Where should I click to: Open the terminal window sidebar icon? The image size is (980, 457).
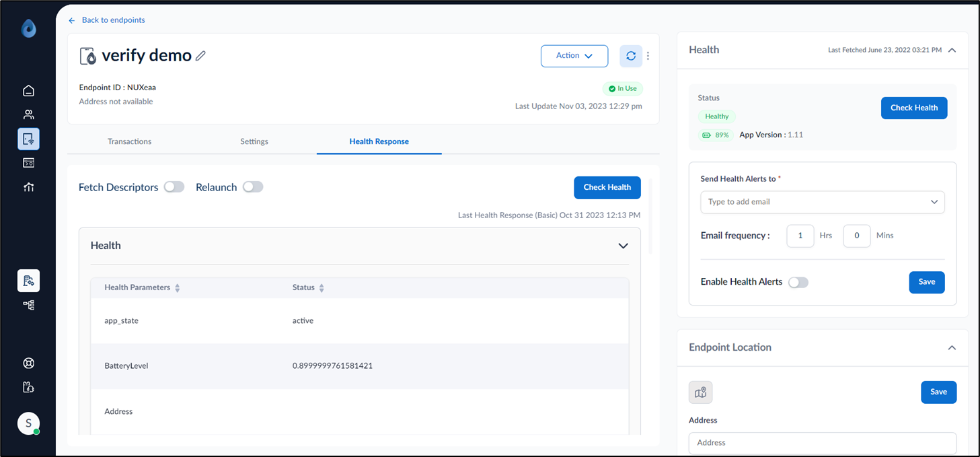(28, 163)
